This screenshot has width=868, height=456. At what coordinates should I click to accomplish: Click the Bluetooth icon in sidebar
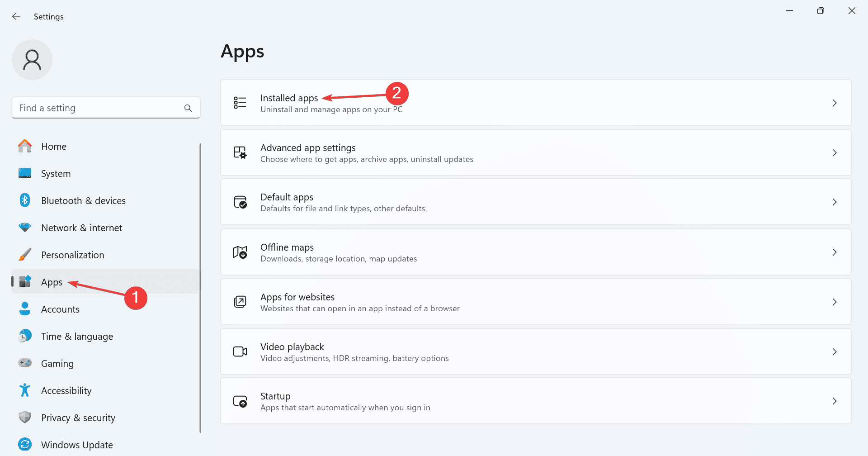click(25, 200)
